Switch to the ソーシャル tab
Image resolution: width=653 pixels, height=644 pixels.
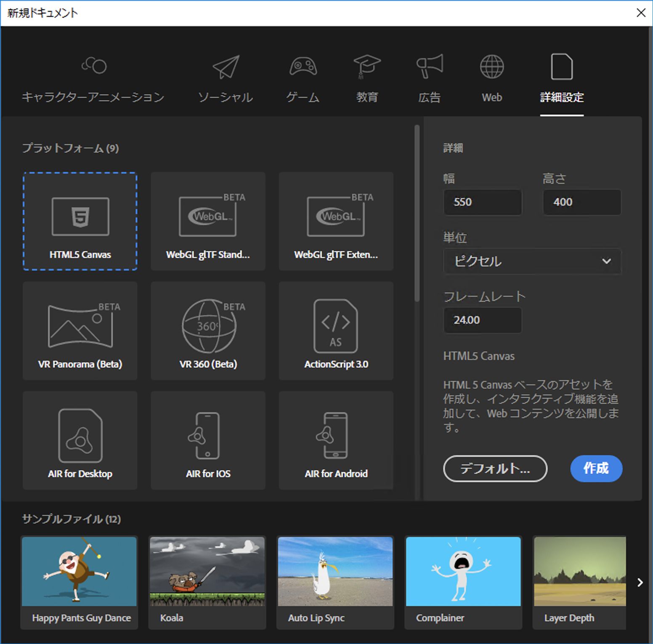tap(226, 79)
